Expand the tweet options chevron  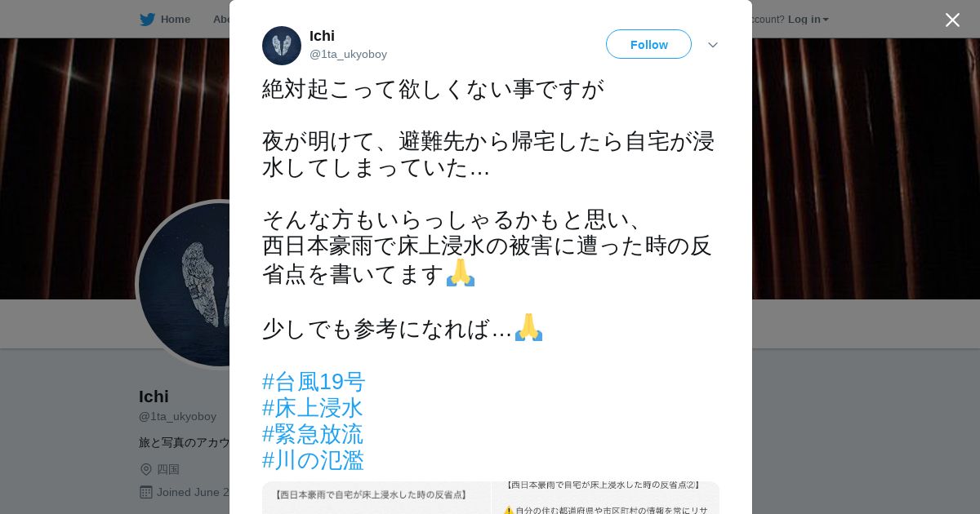pos(713,45)
